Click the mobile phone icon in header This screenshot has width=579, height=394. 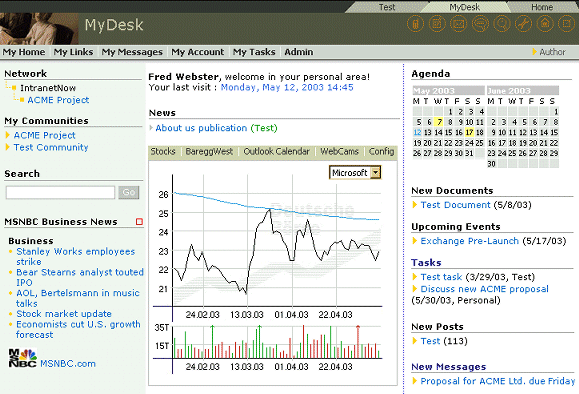pyautogui.click(x=415, y=24)
